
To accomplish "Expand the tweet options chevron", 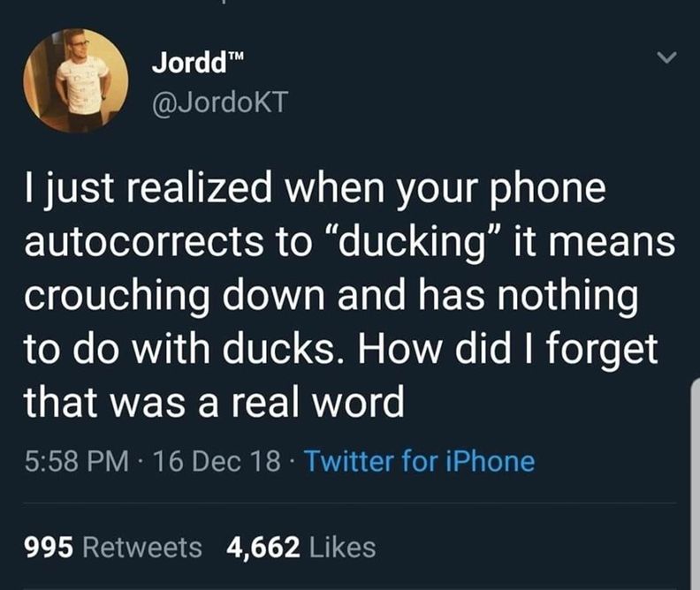I will (x=667, y=57).
